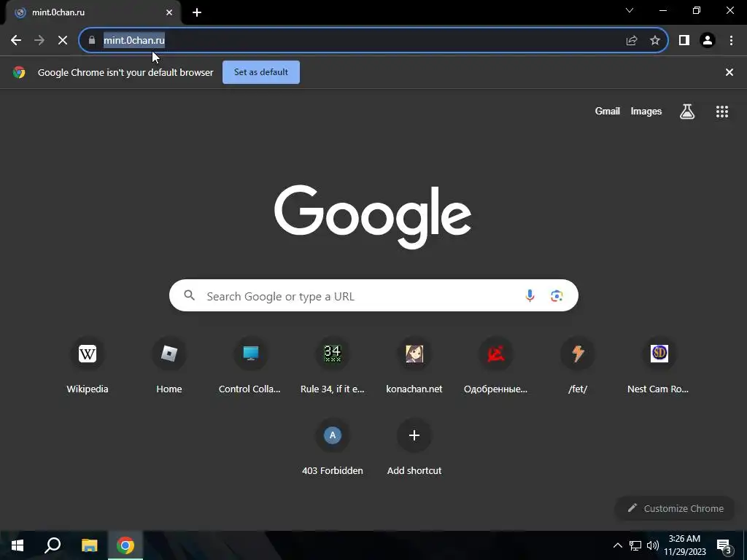Search by image with the Google Lens icon
Viewport: 747px width, 560px height.
pyautogui.click(x=557, y=296)
